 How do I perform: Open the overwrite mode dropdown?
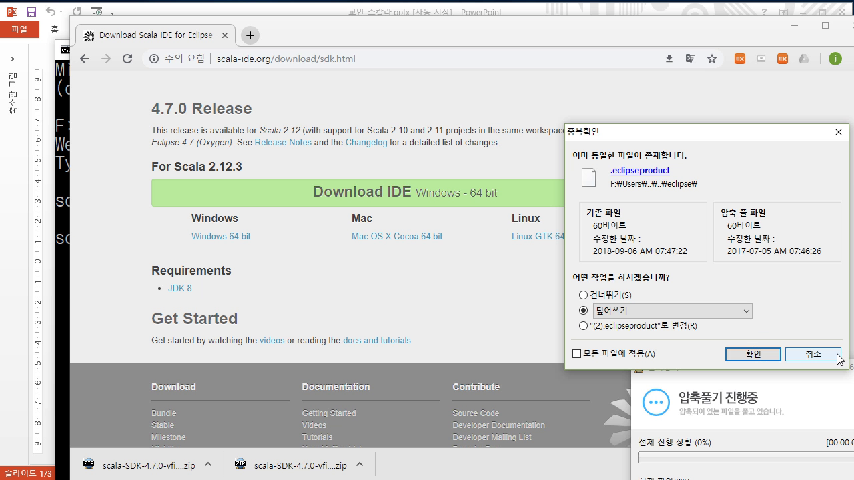[673, 311]
